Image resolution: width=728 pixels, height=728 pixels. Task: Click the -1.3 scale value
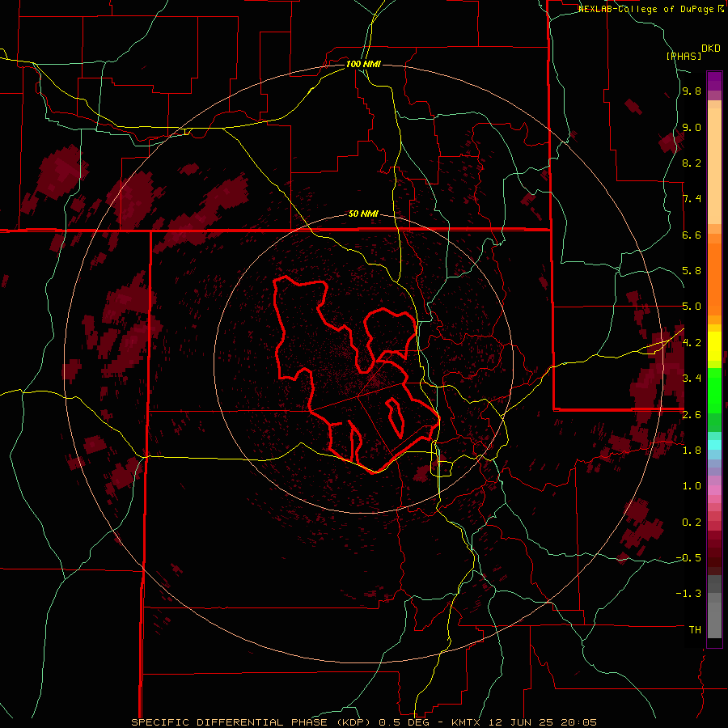[x=688, y=594]
